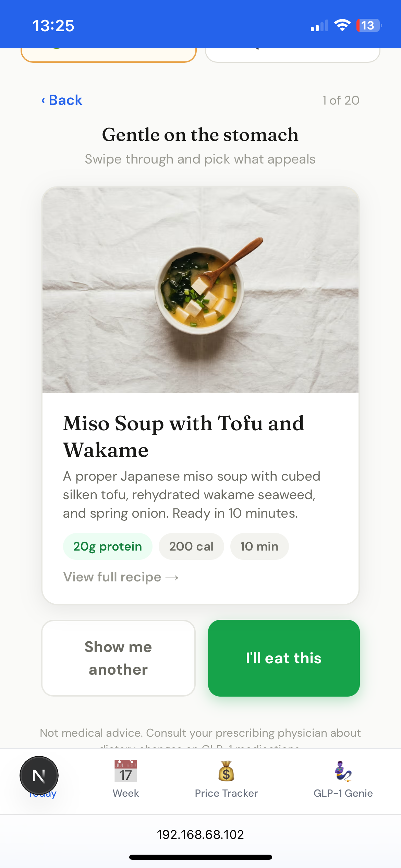
Task: Tap the 10 min tag
Action: tap(259, 546)
